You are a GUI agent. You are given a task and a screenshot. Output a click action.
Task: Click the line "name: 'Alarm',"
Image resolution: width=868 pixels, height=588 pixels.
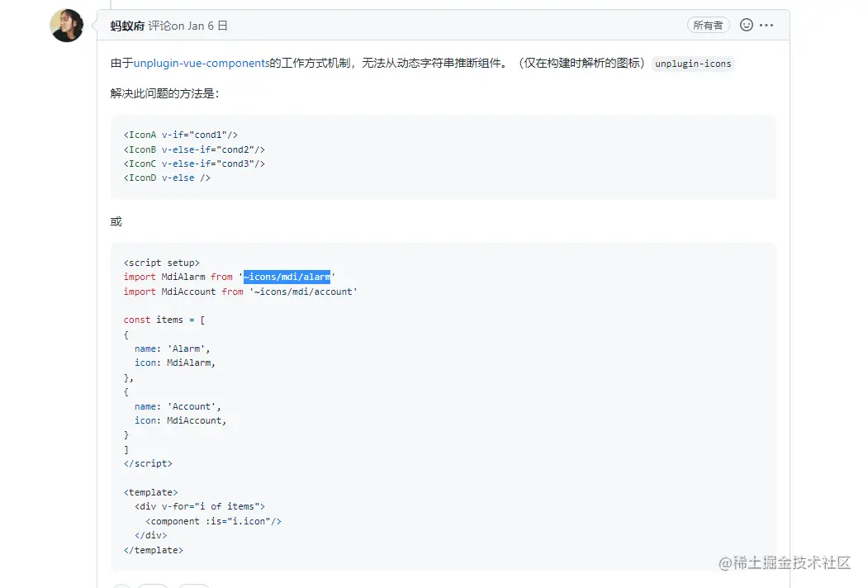coord(172,349)
